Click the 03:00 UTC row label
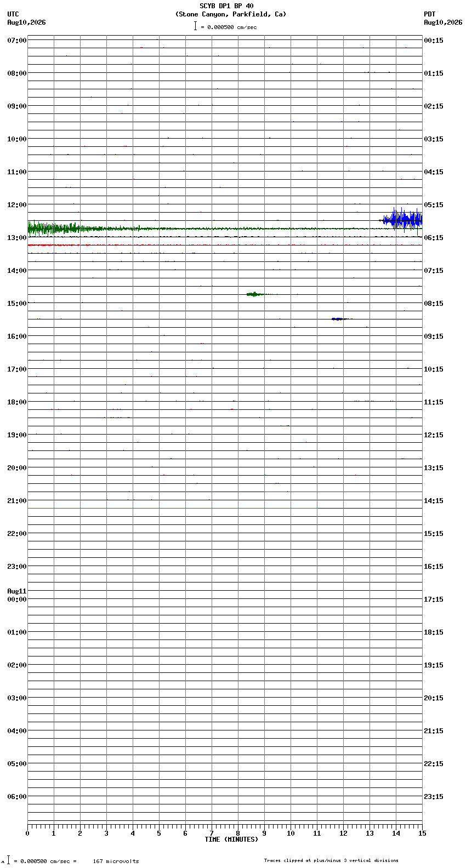The image size is (466, 868). (x=17, y=698)
